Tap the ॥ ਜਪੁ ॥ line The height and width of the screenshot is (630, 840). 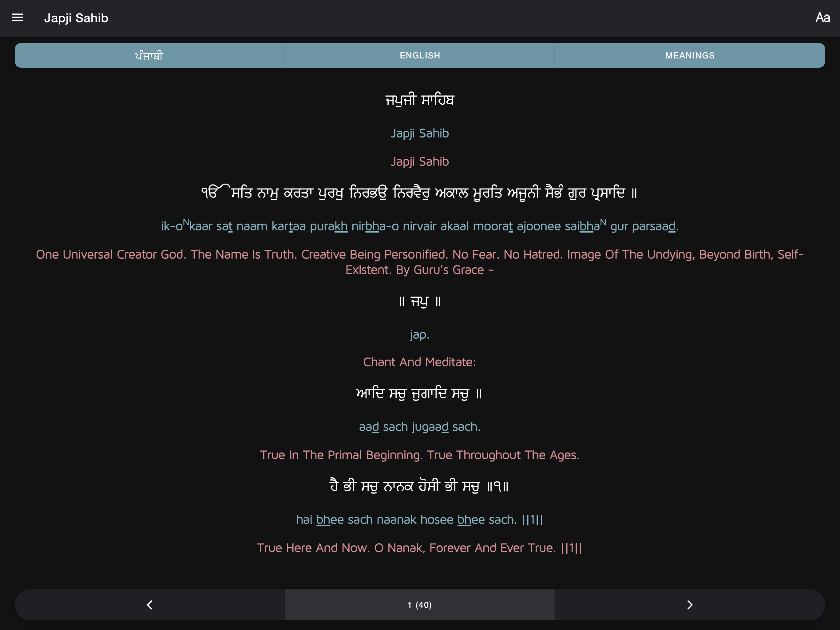(x=420, y=301)
